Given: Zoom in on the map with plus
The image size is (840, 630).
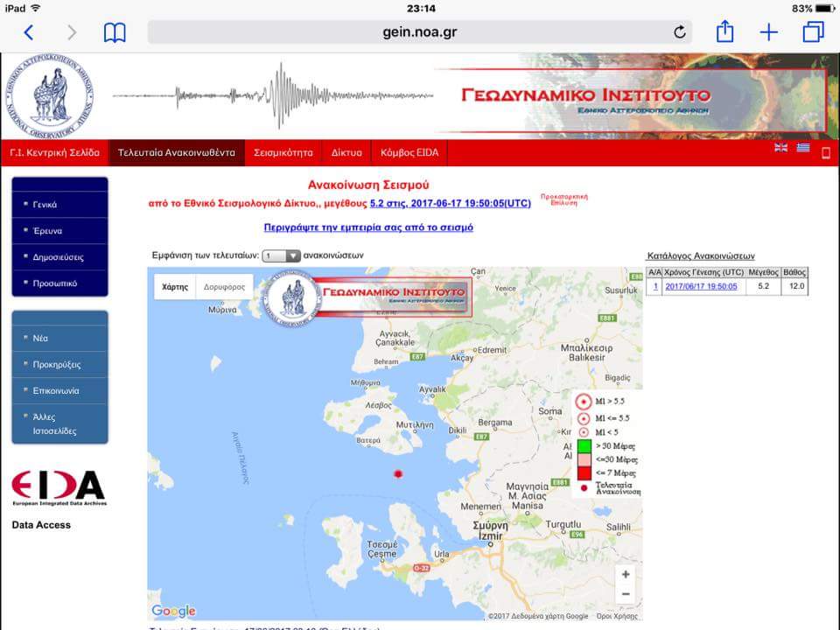Looking at the screenshot, I should (x=625, y=575).
